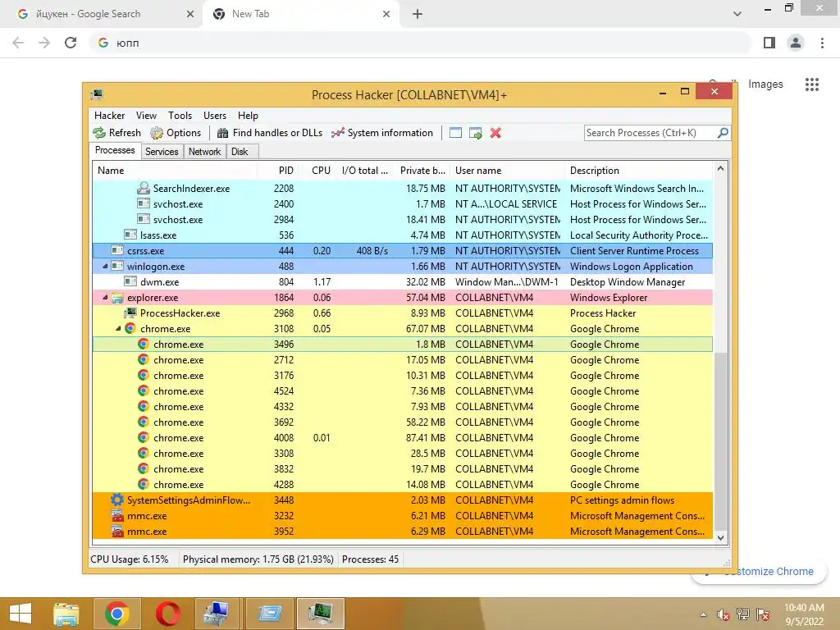This screenshot has height=630, width=840.
Task: Open System information graph window
Action: pos(382,133)
